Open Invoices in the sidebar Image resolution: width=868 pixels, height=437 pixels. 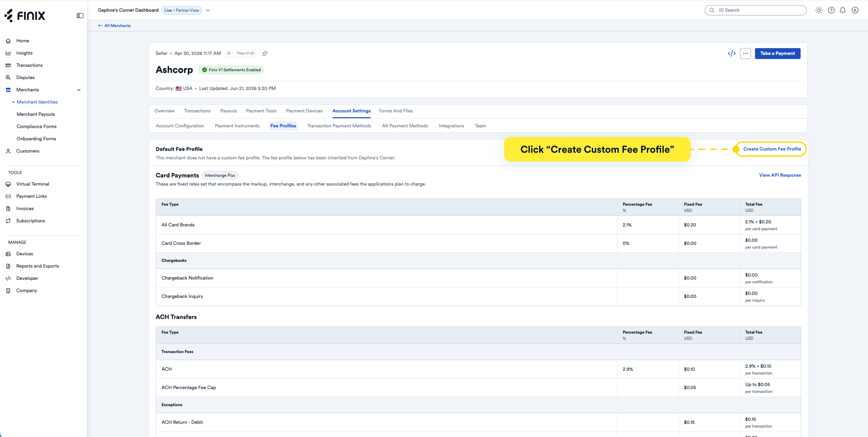(x=25, y=209)
